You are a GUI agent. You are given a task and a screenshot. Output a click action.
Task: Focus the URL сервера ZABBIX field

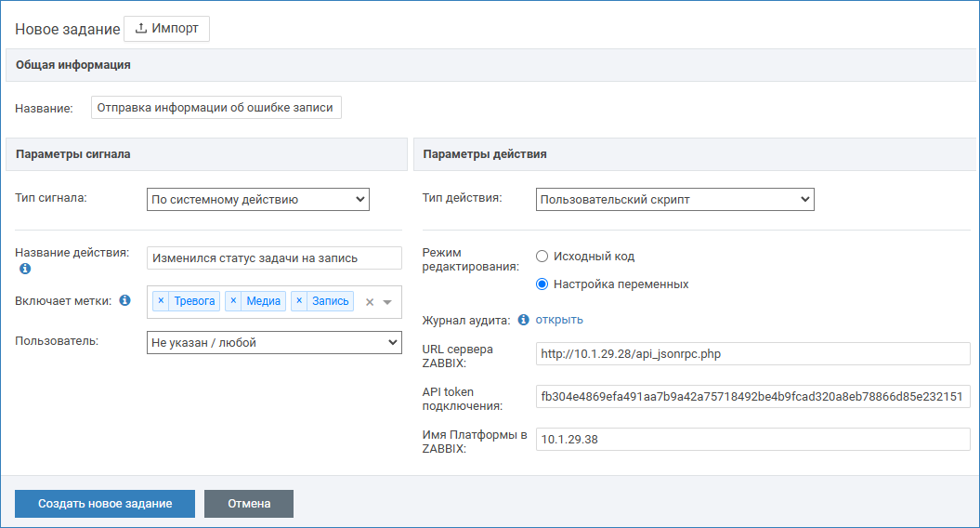click(x=752, y=353)
